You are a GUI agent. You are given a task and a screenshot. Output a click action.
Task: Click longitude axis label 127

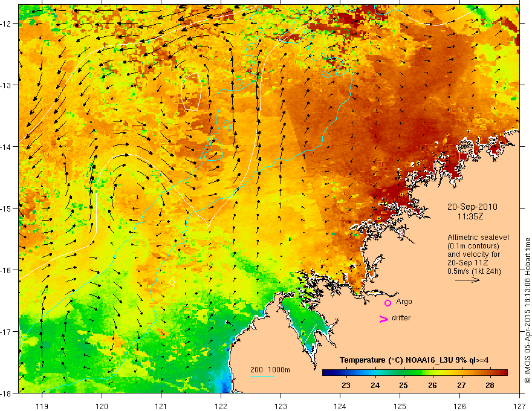[519, 406]
